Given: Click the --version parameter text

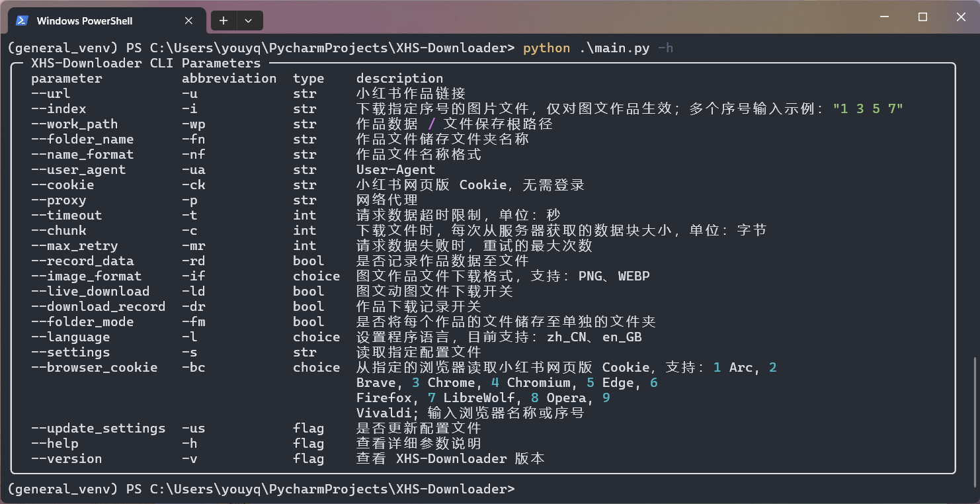Looking at the screenshot, I should coord(67,458).
